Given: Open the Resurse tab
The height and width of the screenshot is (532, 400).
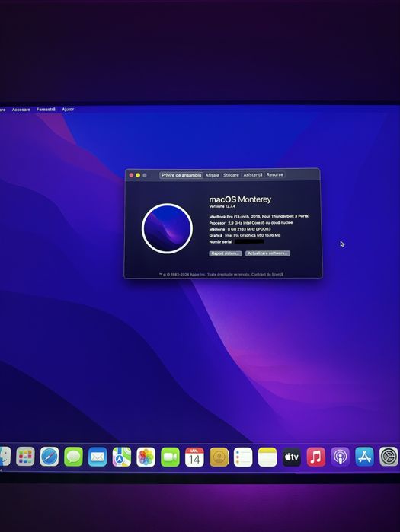Looking at the screenshot, I should coord(275,174).
